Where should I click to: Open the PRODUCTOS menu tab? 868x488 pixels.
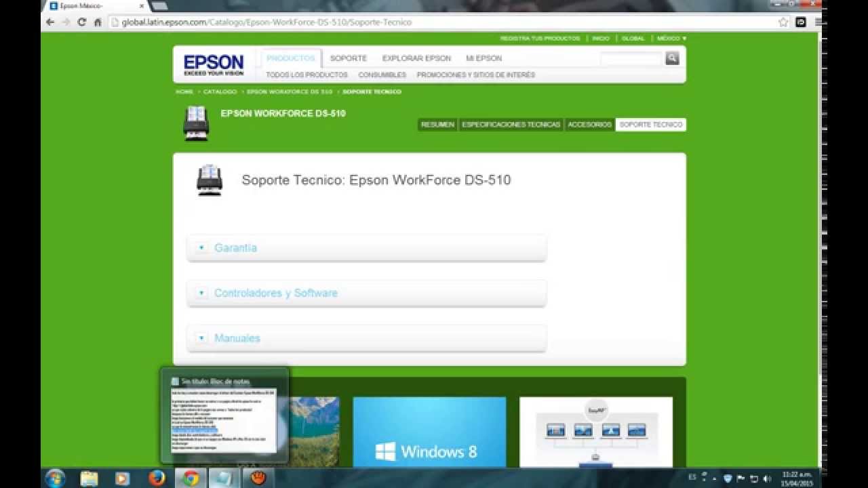291,58
